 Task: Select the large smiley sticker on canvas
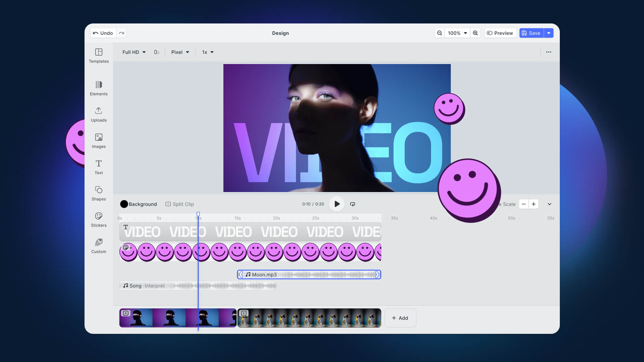[469, 190]
